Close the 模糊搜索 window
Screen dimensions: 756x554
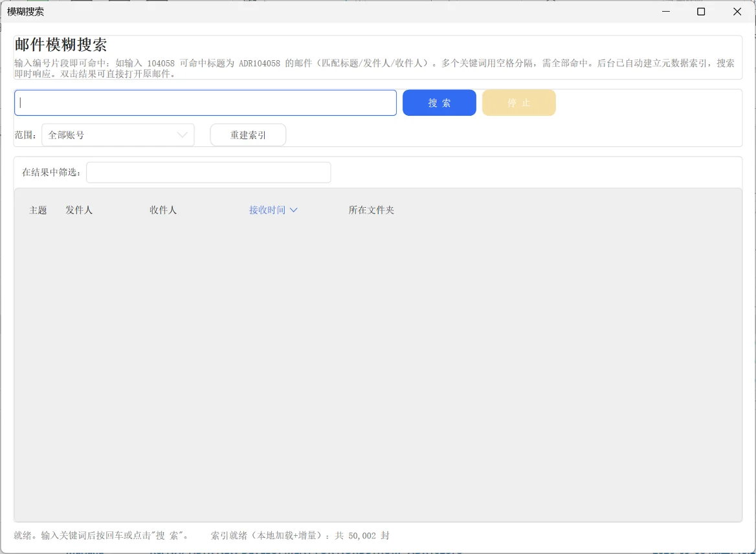[737, 11]
